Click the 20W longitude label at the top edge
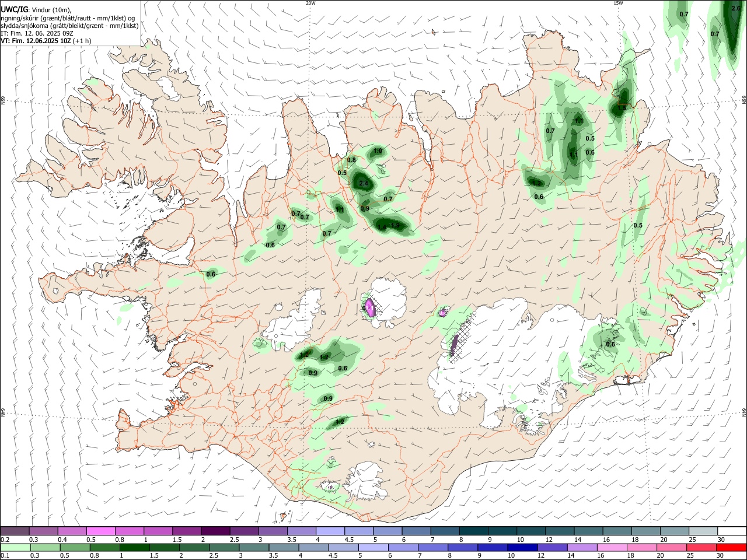This screenshot has height=560, width=747. point(310,3)
